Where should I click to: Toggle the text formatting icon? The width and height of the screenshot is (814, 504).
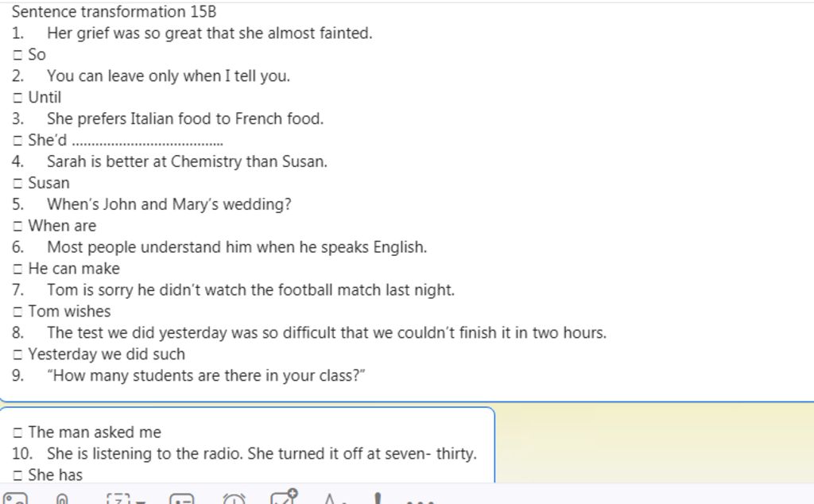(331, 498)
